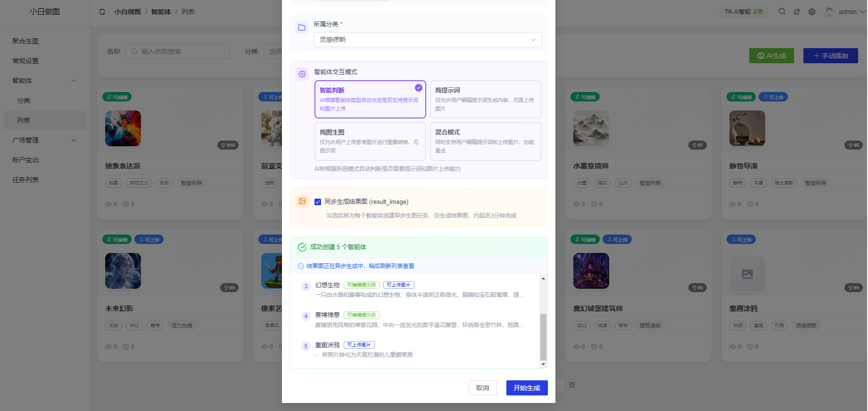
Task: Open the search icon in top bar
Action: click(x=782, y=12)
